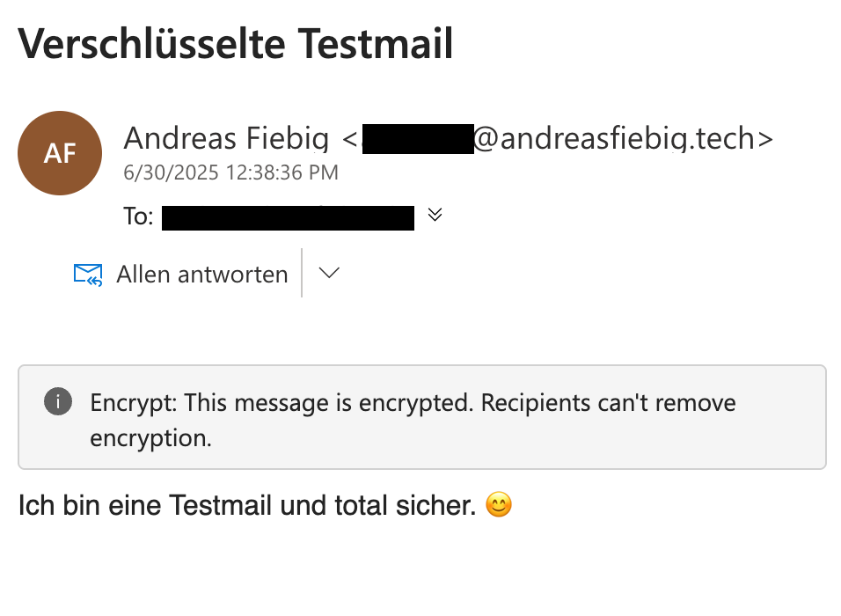Click the redacted part of sender's email

tap(418, 140)
